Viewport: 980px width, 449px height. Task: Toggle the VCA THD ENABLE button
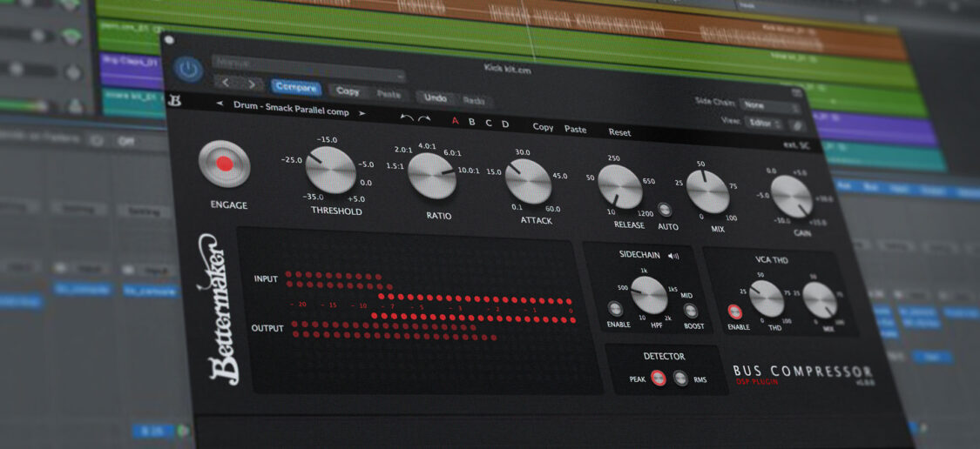click(x=735, y=312)
